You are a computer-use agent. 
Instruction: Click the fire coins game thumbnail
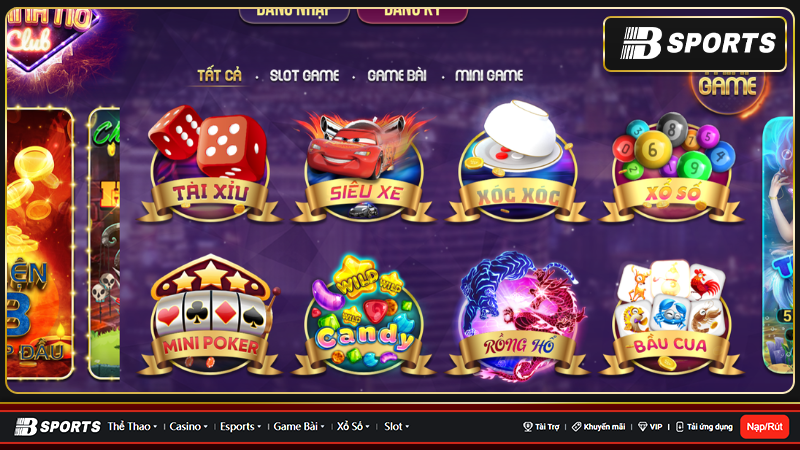pos(40,243)
